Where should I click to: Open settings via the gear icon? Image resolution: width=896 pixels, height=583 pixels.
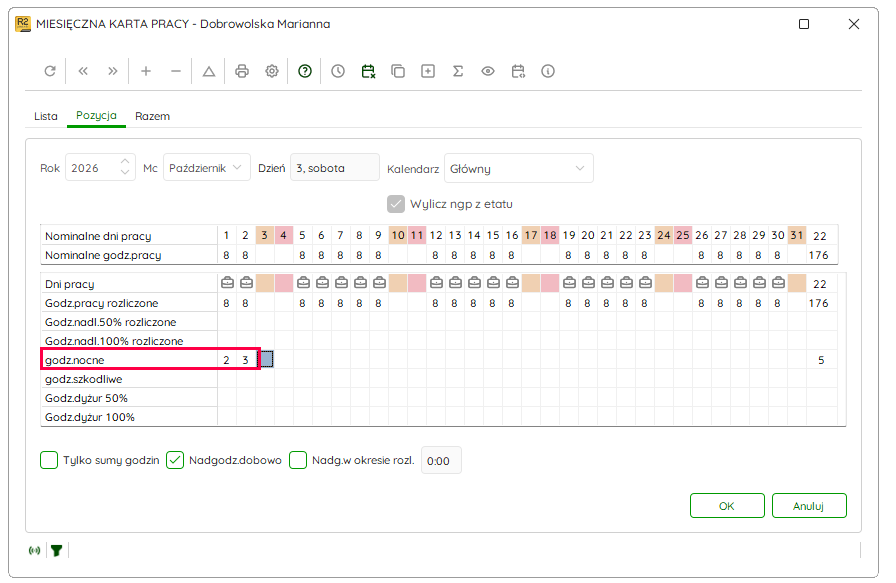point(271,71)
